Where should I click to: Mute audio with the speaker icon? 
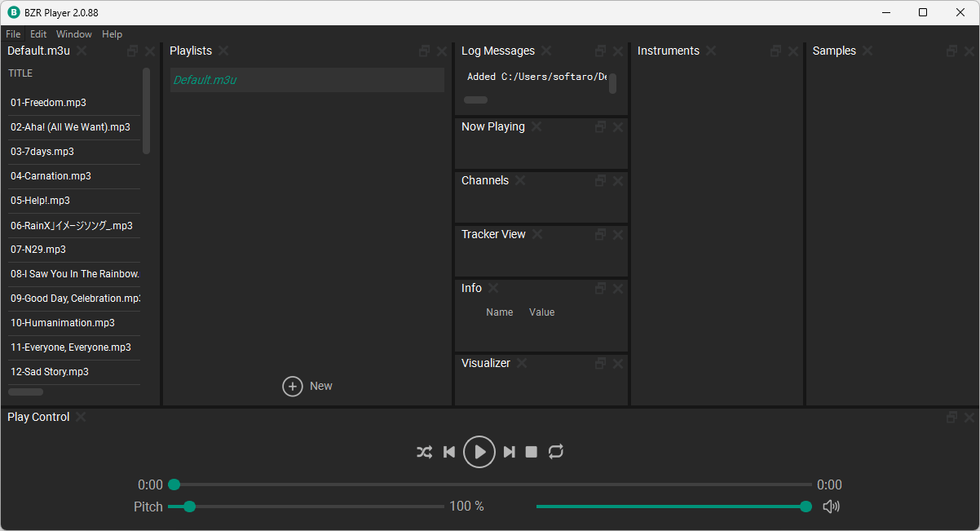tap(831, 507)
